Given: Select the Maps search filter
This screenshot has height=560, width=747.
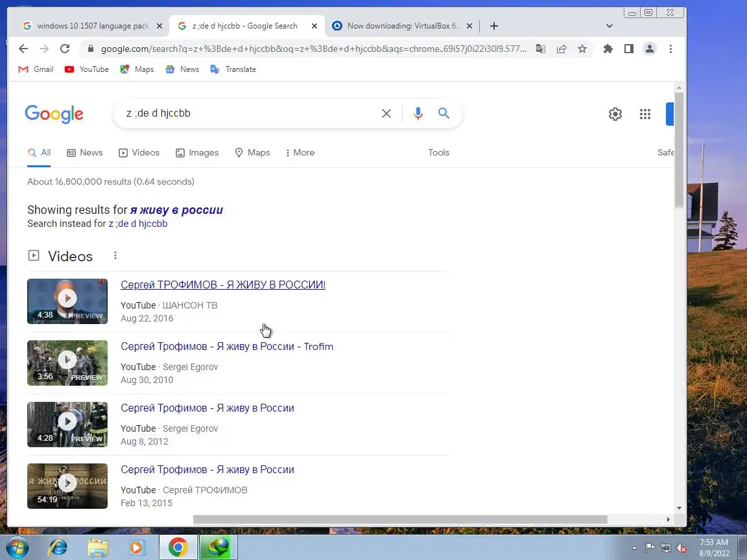Looking at the screenshot, I should 252,153.
